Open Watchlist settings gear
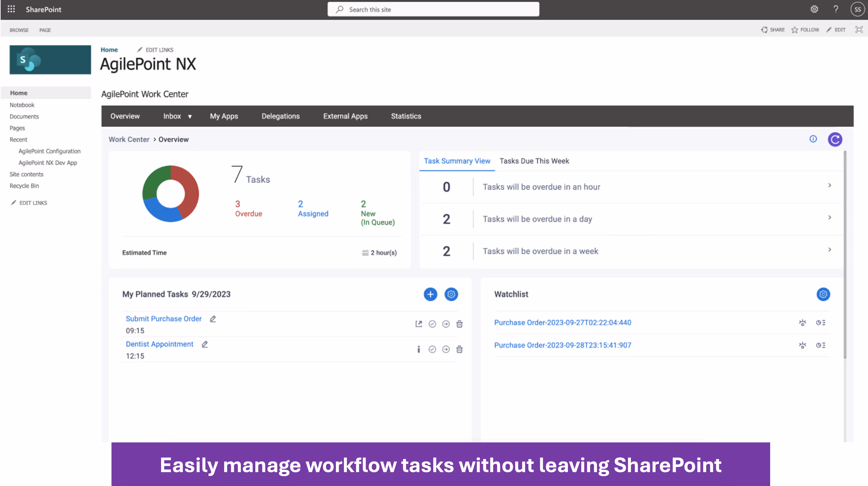Viewport: 868px width, 486px height. [x=823, y=294]
